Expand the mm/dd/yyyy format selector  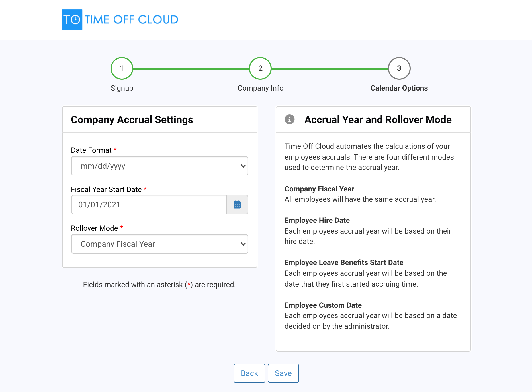pyautogui.click(x=159, y=166)
